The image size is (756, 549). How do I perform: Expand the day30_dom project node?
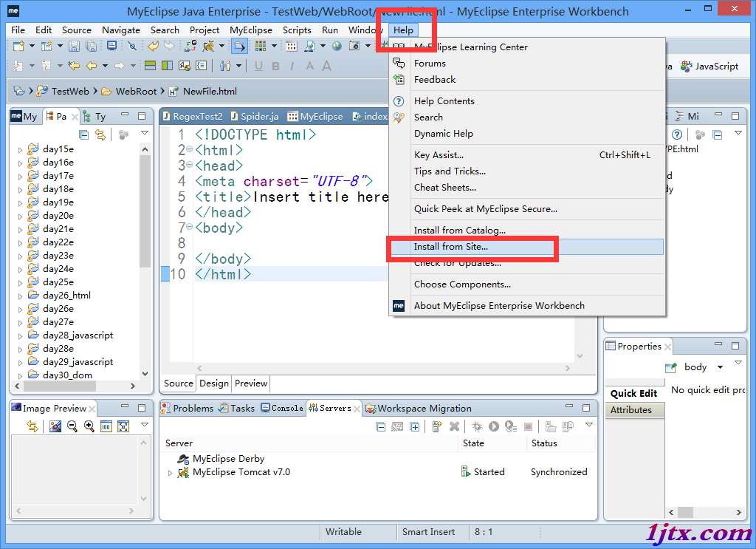[20, 375]
